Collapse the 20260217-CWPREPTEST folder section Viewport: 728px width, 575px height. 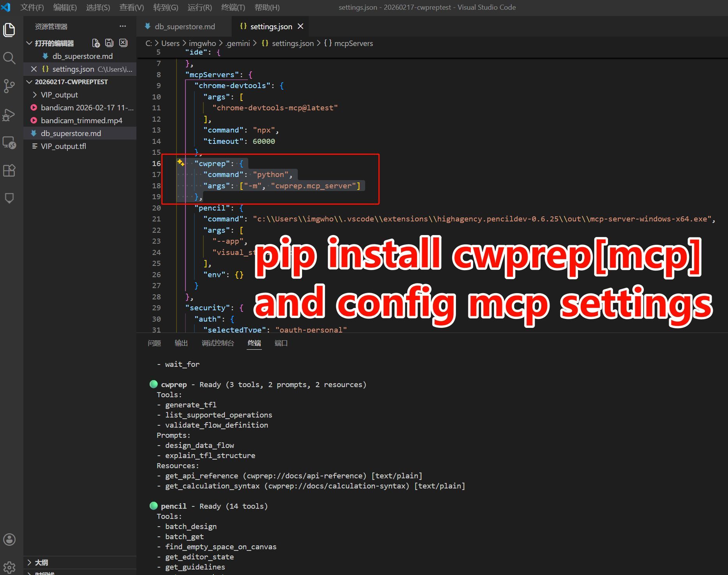point(29,82)
